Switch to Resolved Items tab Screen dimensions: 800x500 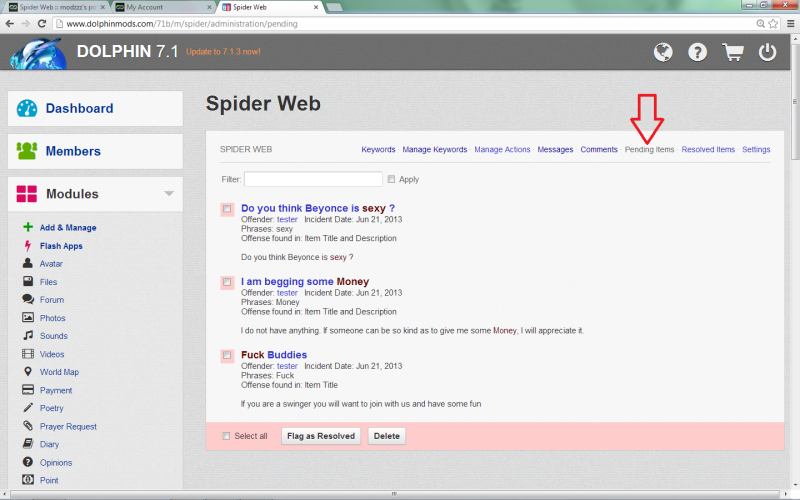[708, 150]
